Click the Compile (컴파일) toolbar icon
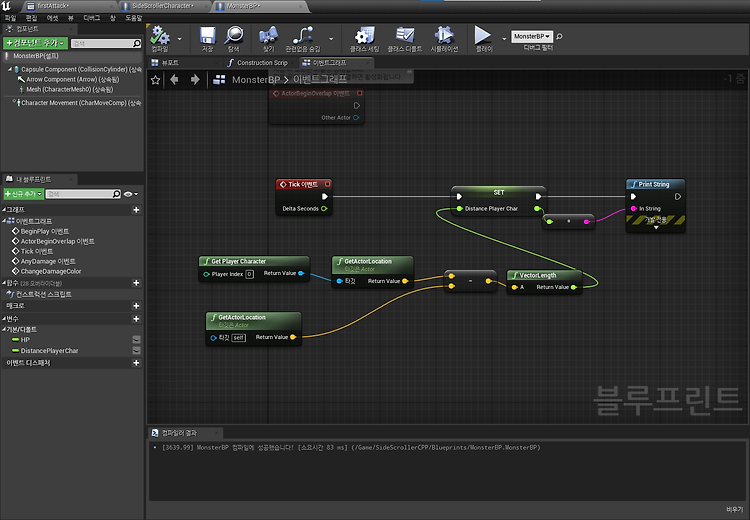750x520 pixels. 160,35
